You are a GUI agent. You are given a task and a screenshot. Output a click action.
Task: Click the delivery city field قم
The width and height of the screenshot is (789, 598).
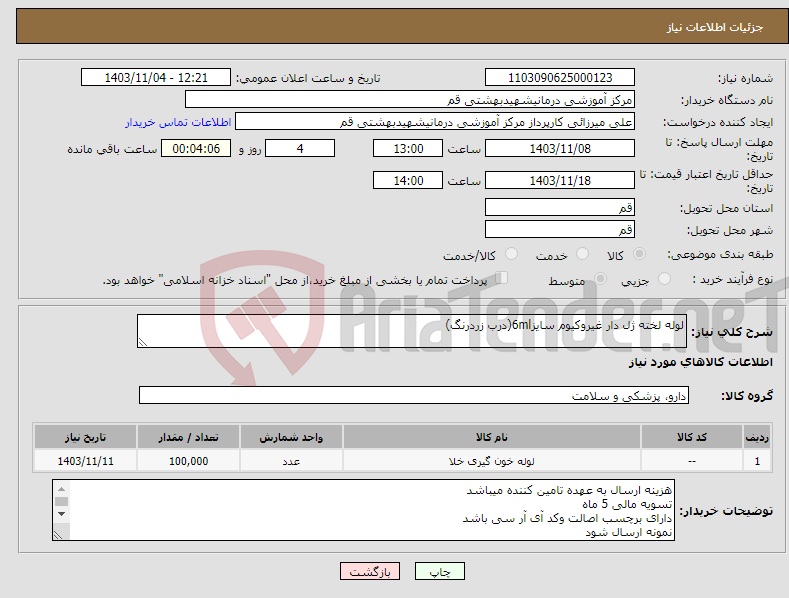point(560,230)
